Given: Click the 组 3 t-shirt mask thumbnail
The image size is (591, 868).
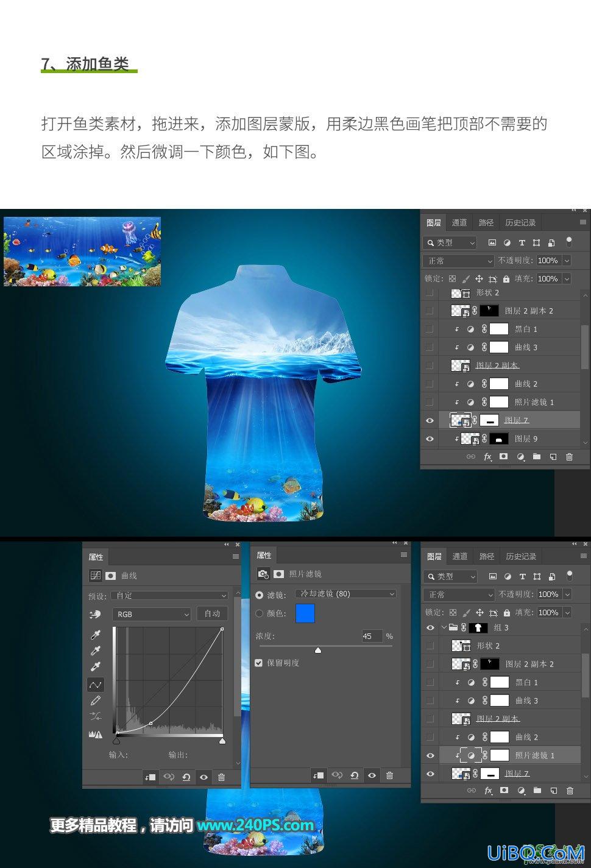Looking at the screenshot, I should [x=478, y=627].
